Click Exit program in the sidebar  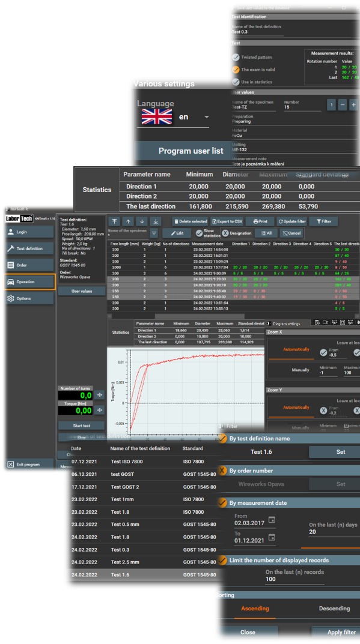click(x=29, y=465)
